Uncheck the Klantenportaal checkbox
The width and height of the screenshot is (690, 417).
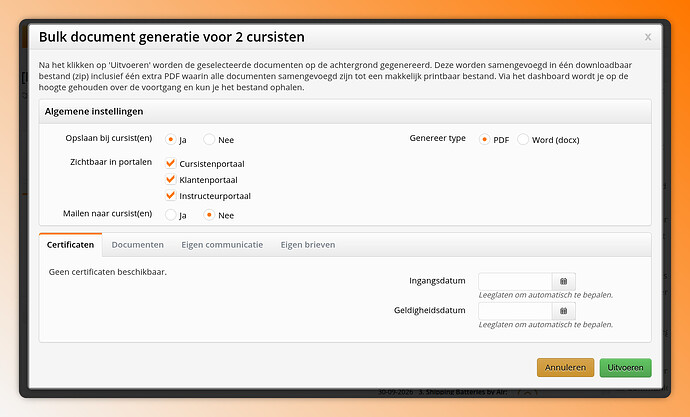pyautogui.click(x=170, y=179)
